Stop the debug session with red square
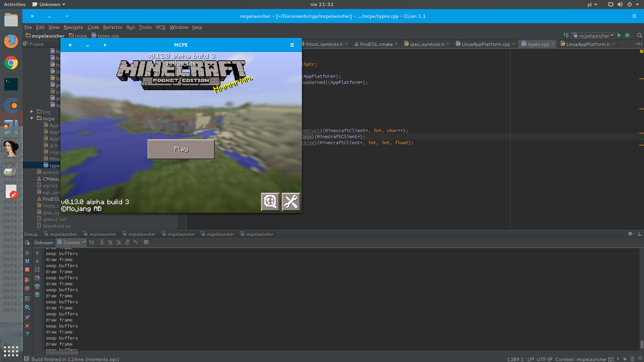The width and height of the screenshot is (644, 362). (x=27, y=269)
